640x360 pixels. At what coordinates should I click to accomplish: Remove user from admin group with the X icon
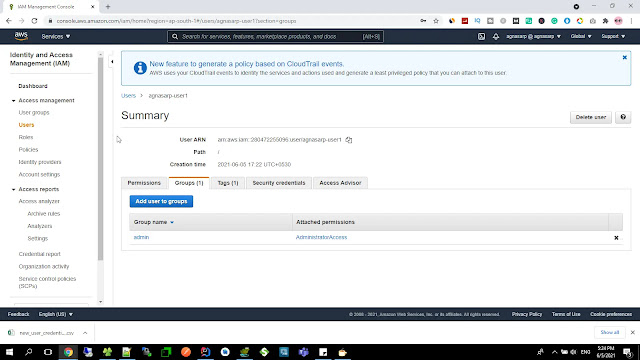pos(616,238)
